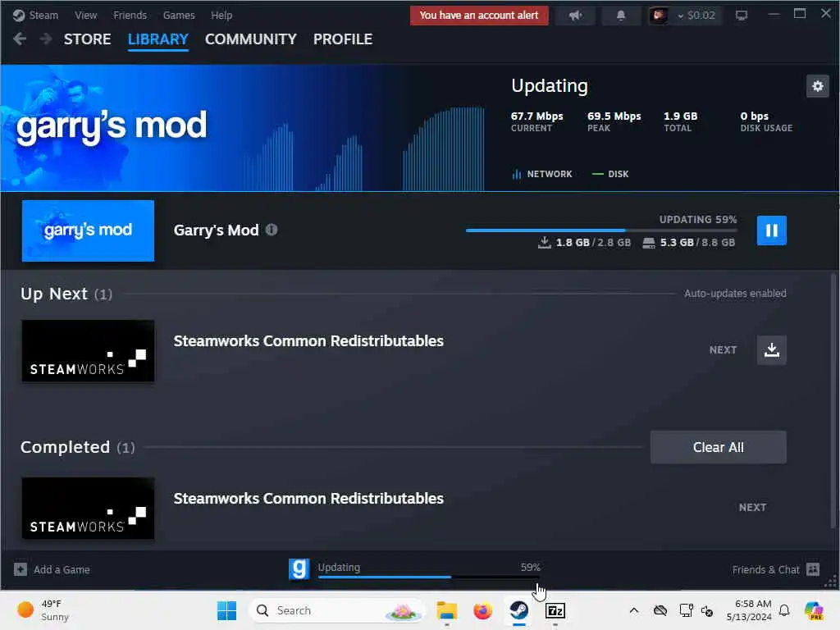This screenshot has width=840, height=630.
Task: Open the Friends menu
Action: (130, 15)
